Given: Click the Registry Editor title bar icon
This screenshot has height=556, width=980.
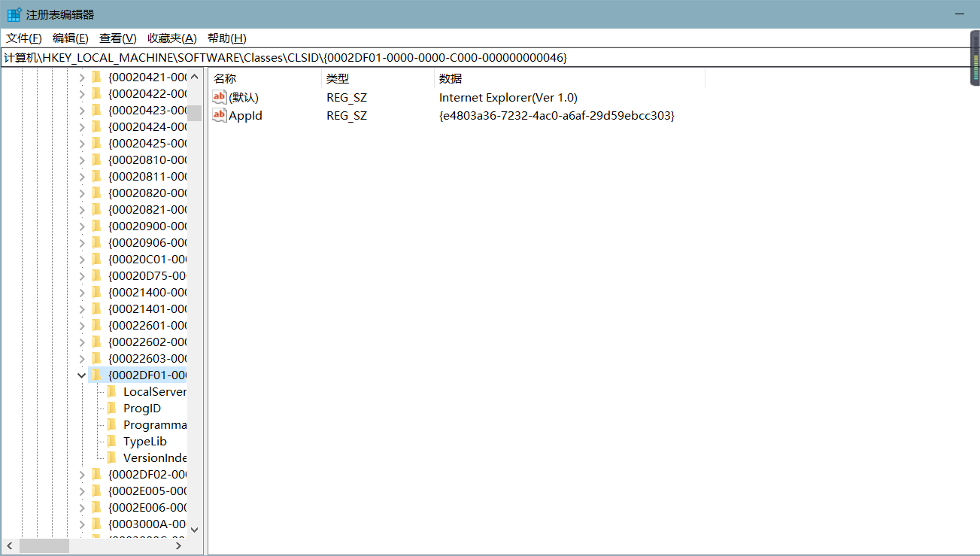Looking at the screenshot, I should 14,14.
